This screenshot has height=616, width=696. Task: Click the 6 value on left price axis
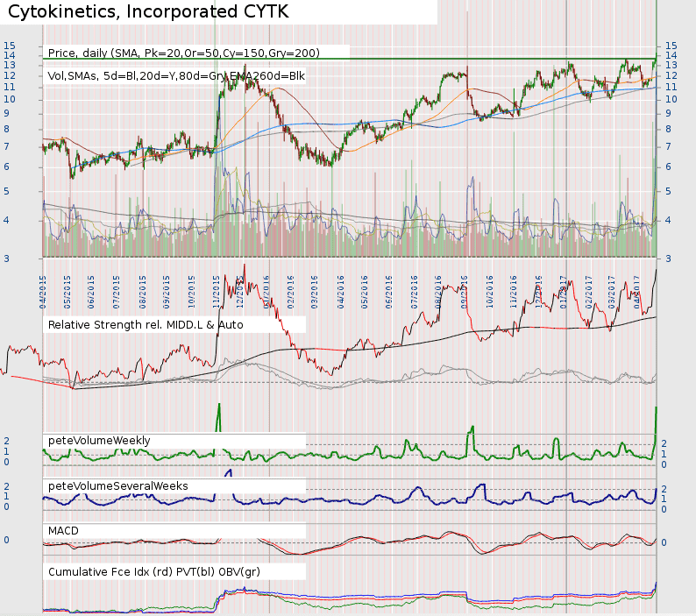[x=6, y=166]
